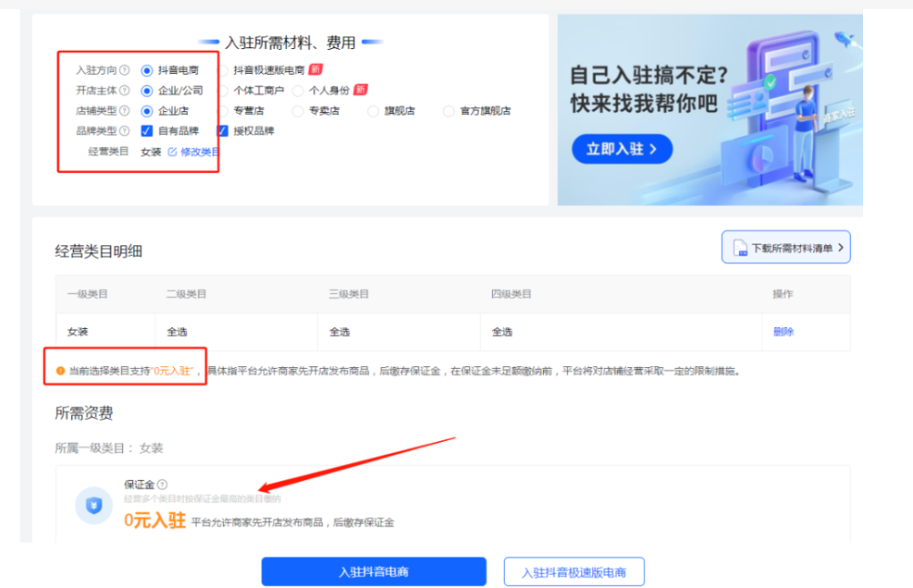Image resolution: width=913 pixels, height=588 pixels.
Task: Uncheck the 授权品牌 checkbox
Action: pos(221,130)
